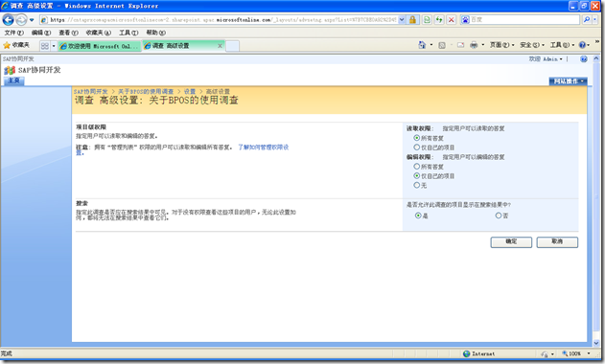Click the Print icon in command bar
605x364 pixels.
pyautogui.click(x=474, y=45)
